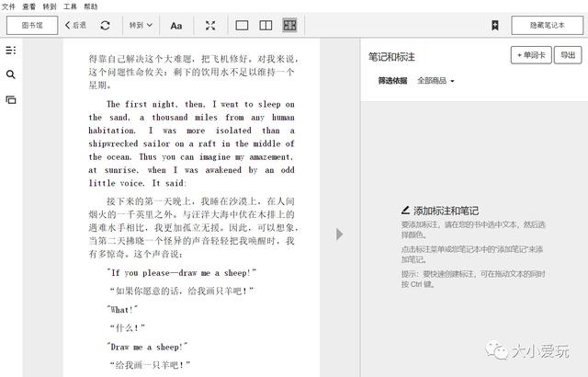Open the 转到 menu in menu bar

tap(50, 6)
